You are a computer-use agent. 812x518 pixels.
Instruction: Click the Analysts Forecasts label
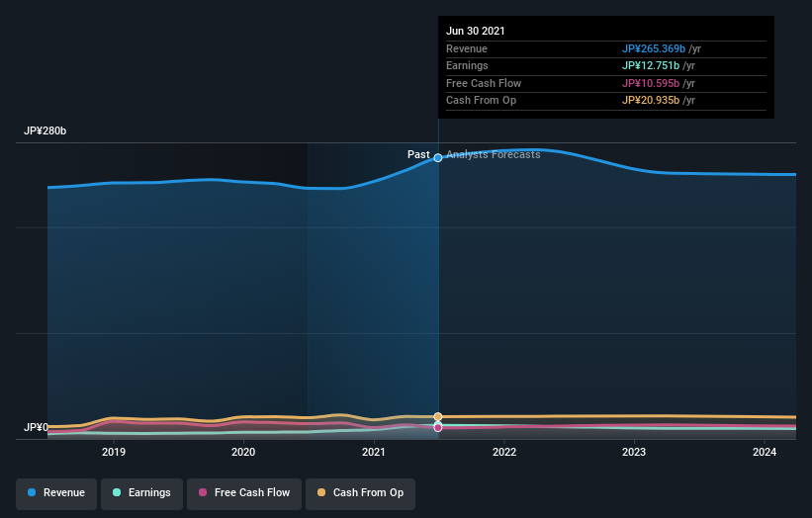(493, 155)
